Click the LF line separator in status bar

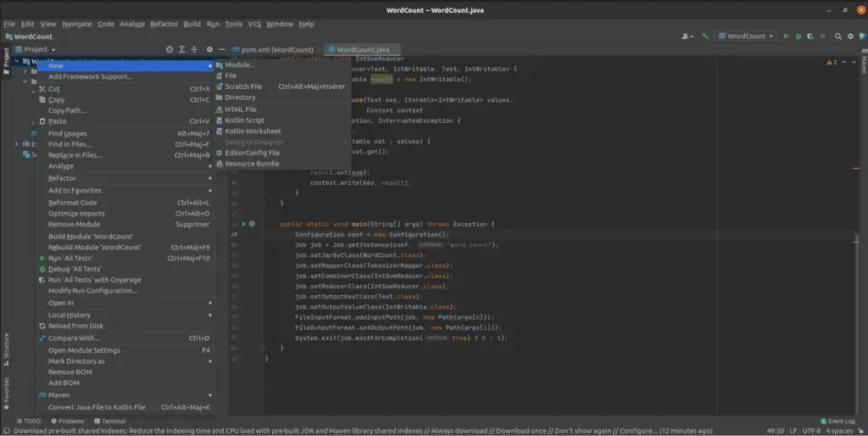[793, 430]
